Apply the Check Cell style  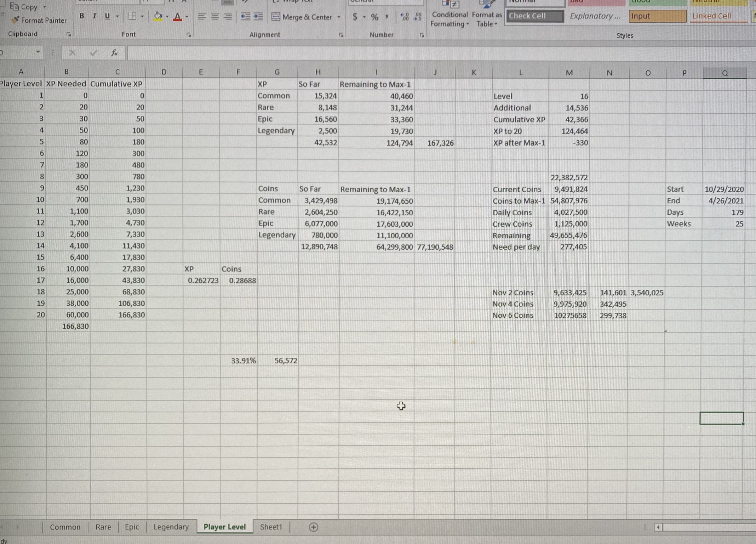pos(534,16)
